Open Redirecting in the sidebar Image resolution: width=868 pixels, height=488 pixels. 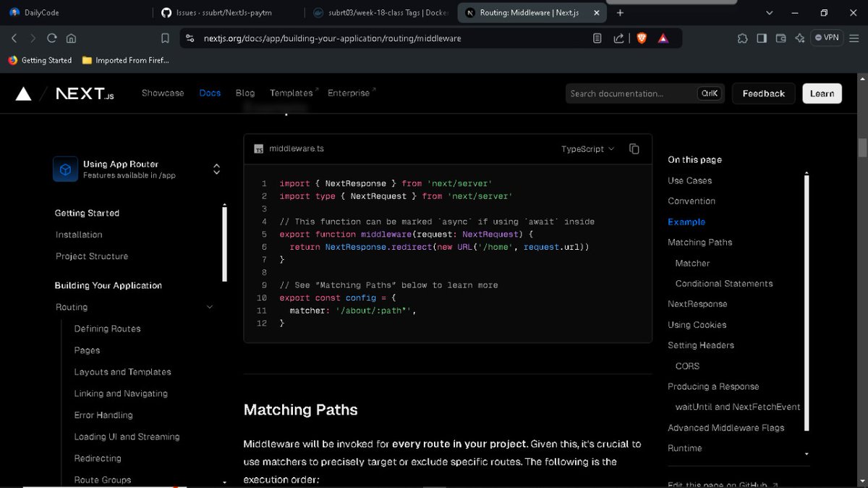tap(98, 459)
